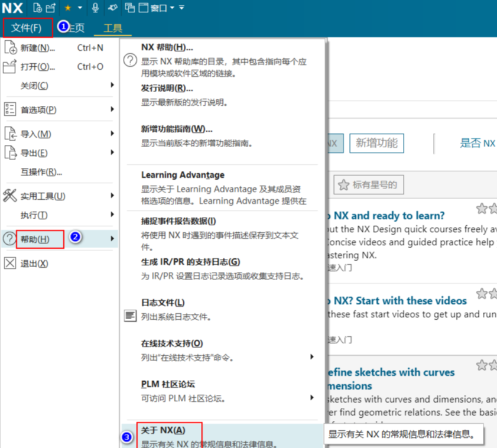Toggle the 标有星号的 starred filter
The width and height of the screenshot is (497, 448).
(x=368, y=185)
